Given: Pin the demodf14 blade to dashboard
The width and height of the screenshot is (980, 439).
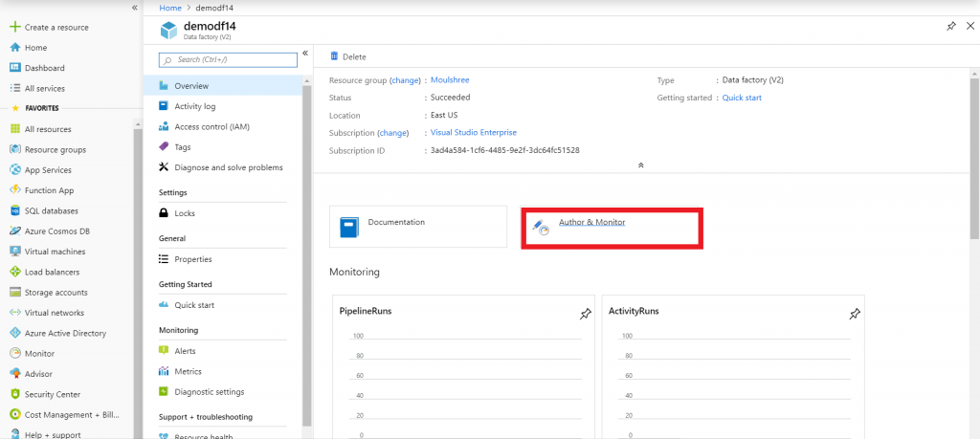Looking at the screenshot, I should (x=950, y=26).
